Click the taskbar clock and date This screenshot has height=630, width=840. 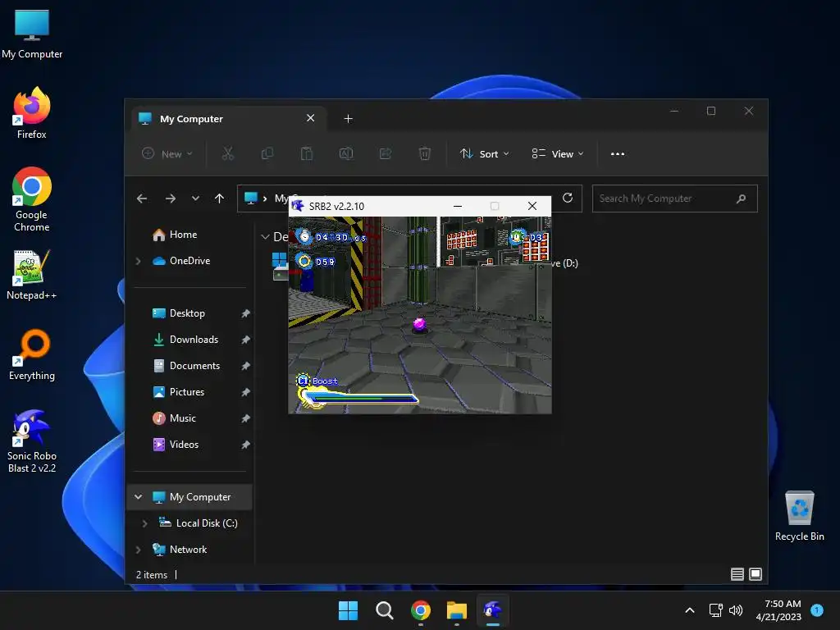779,610
